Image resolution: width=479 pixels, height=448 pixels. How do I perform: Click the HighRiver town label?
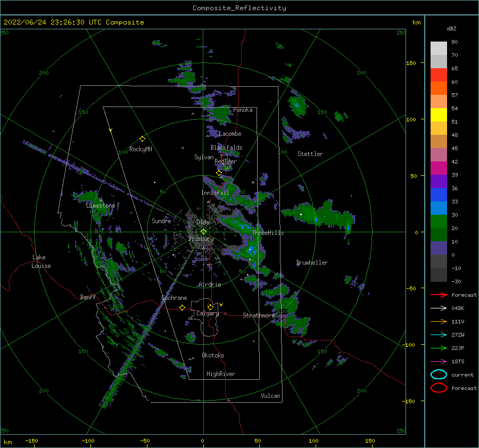pos(221,374)
